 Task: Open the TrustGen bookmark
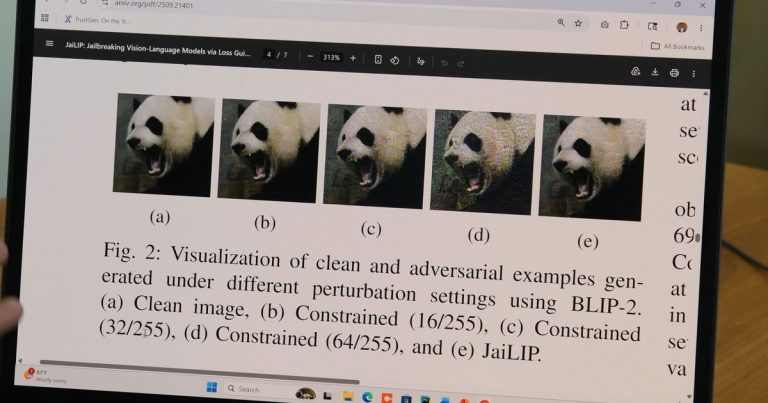(96, 20)
